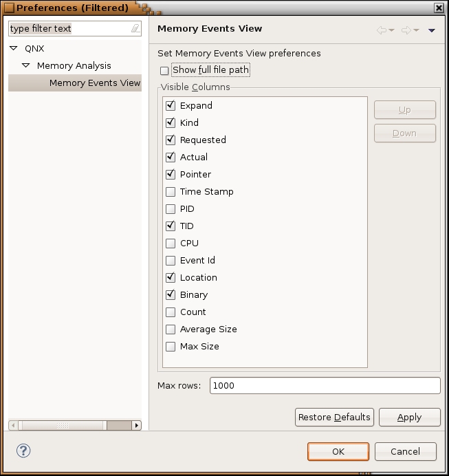The height and width of the screenshot is (476, 449).
Task: Open the back history dropdown arrow
Action: (x=392, y=30)
